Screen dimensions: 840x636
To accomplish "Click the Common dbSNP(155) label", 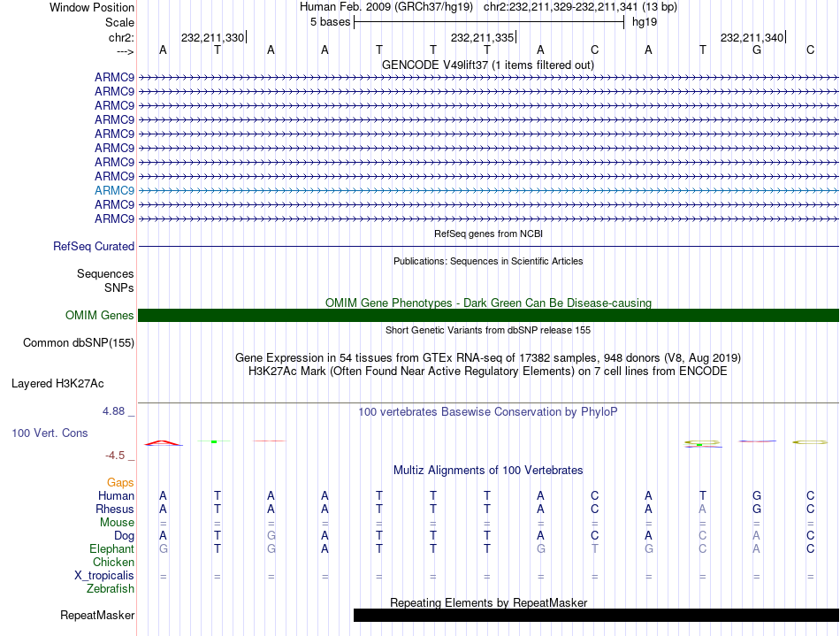I will point(78,343).
